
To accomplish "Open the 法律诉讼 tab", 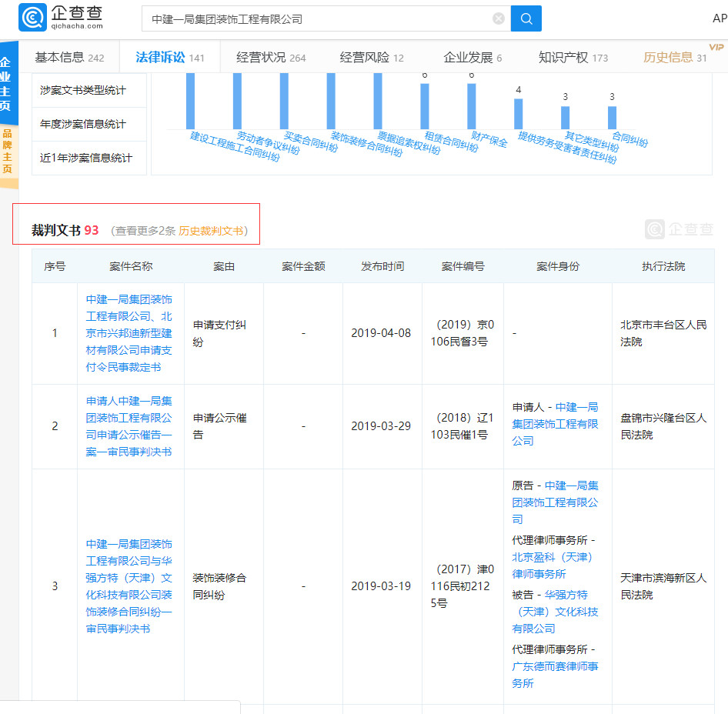I will point(169,58).
